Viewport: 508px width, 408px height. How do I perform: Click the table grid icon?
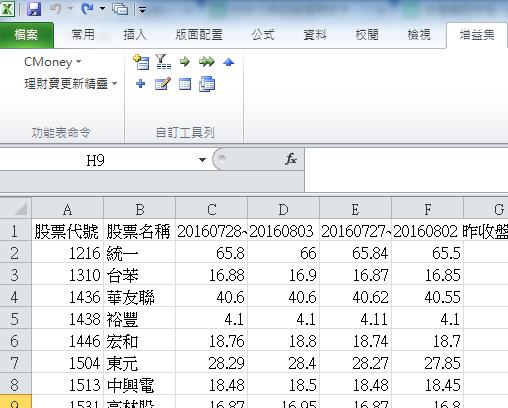[185, 84]
